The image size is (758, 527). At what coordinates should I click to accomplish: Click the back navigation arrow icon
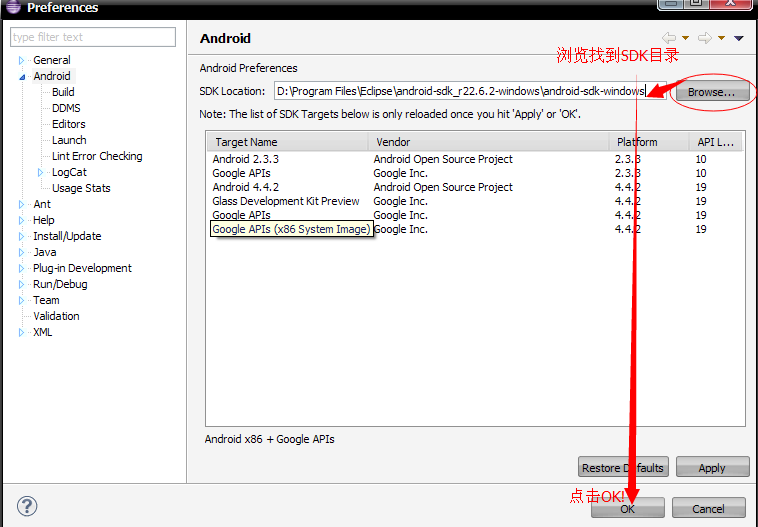pyautogui.click(x=669, y=38)
